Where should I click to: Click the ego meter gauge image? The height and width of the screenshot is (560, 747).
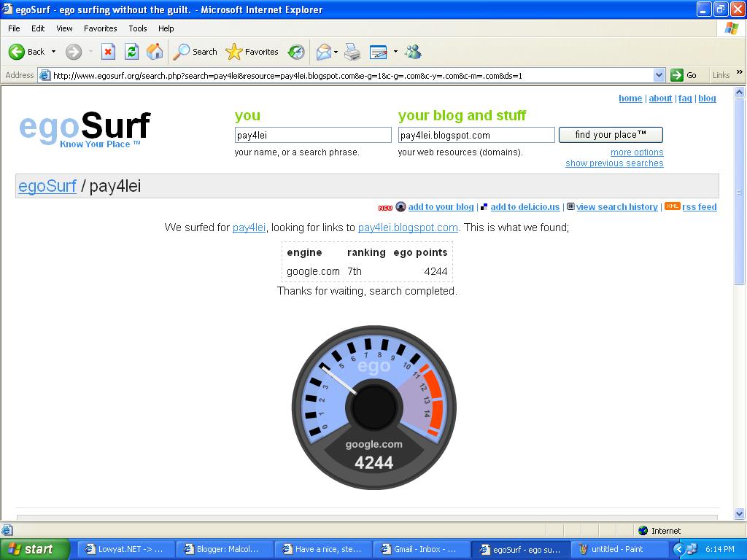point(374,408)
